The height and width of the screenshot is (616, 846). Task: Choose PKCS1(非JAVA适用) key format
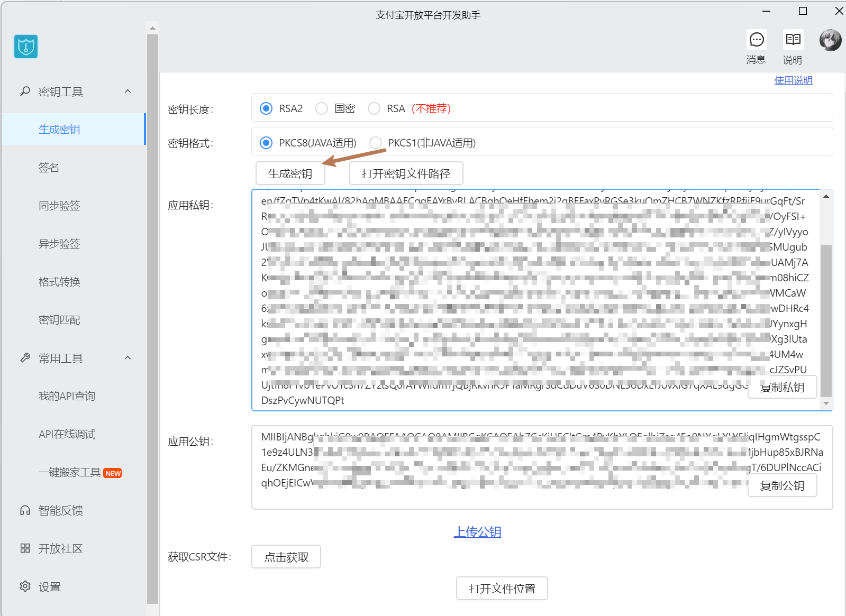tap(376, 143)
